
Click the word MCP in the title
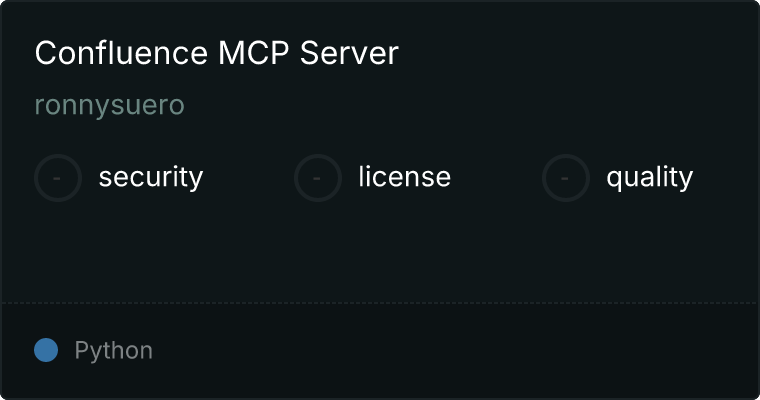point(254,52)
